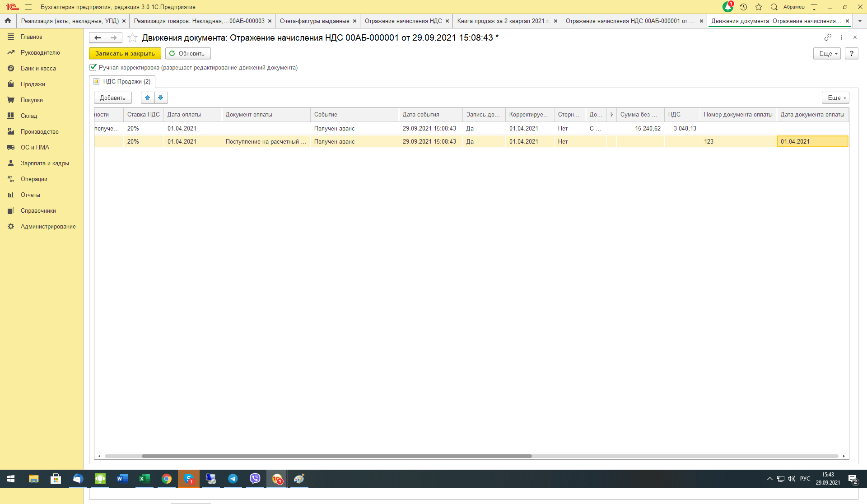Image resolution: width=867 pixels, height=504 pixels.
Task: Disable the Ручная корректировка checkbox
Action: pyautogui.click(x=93, y=67)
